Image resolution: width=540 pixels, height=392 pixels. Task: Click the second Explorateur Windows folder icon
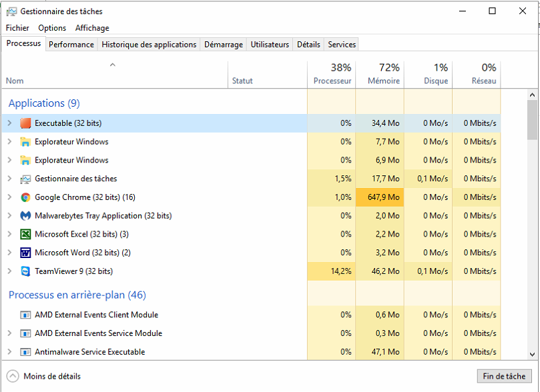click(25, 160)
